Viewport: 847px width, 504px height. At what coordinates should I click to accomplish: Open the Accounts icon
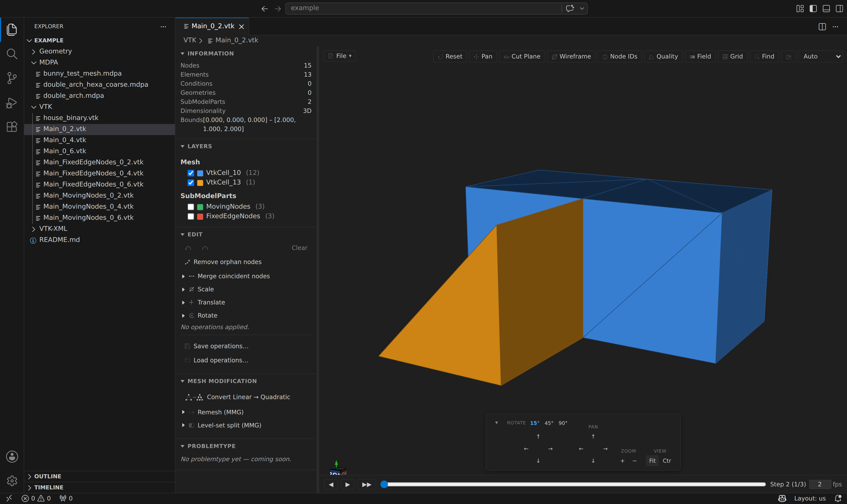12,456
